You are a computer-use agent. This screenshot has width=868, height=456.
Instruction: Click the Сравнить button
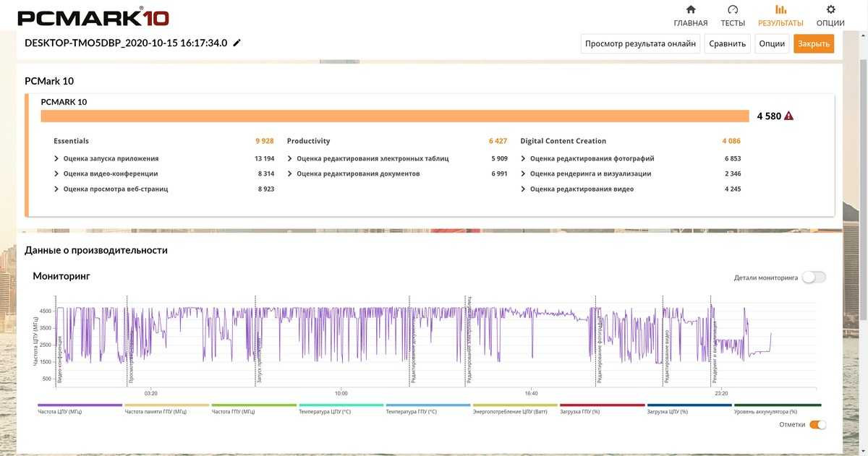pos(727,43)
